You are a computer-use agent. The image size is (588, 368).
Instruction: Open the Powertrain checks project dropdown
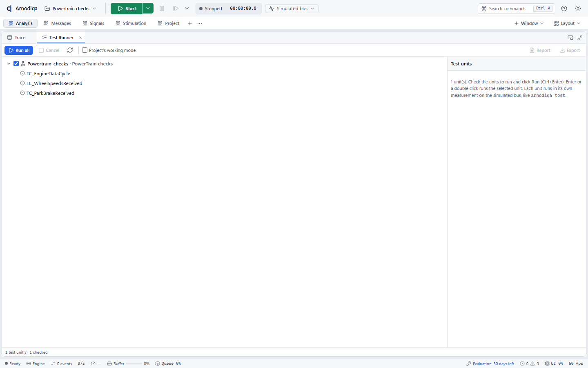(x=71, y=9)
